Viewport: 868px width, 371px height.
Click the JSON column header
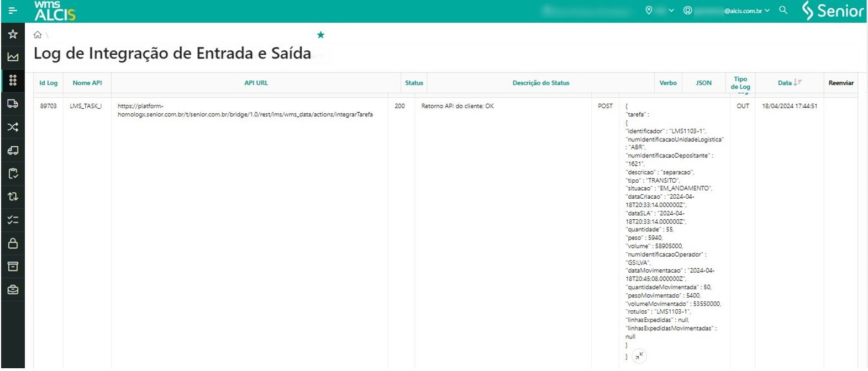pos(703,83)
